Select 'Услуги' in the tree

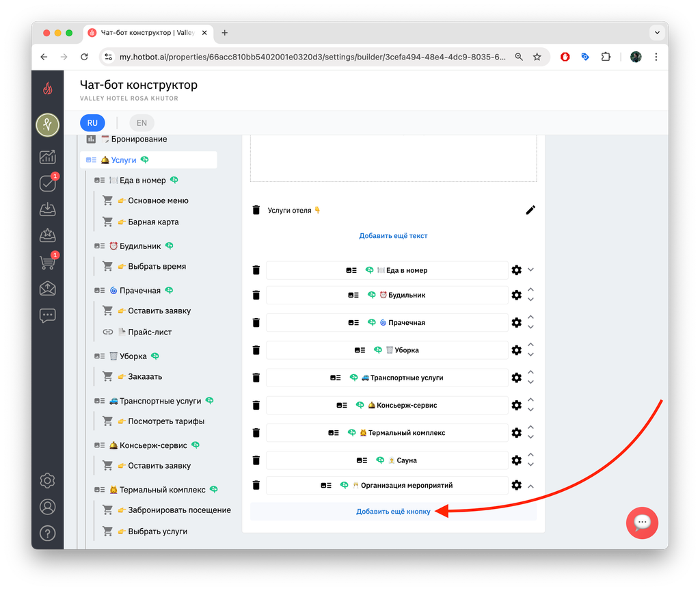click(148, 160)
